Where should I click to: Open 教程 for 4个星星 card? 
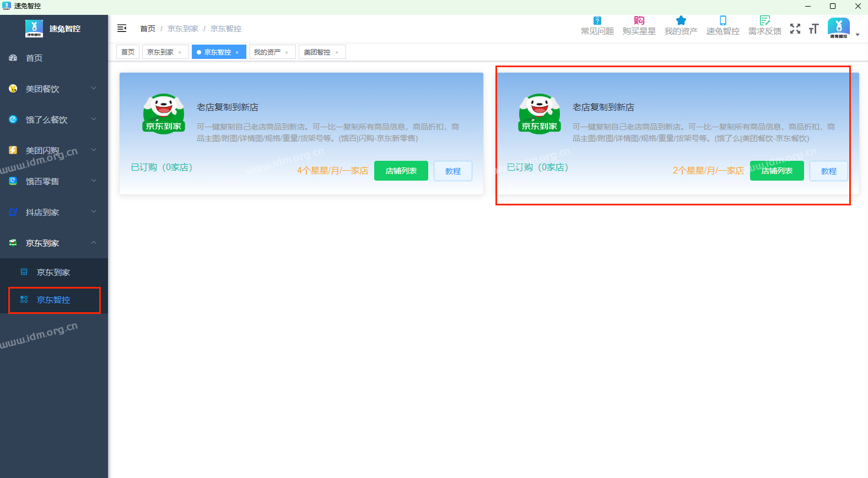tap(453, 171)
